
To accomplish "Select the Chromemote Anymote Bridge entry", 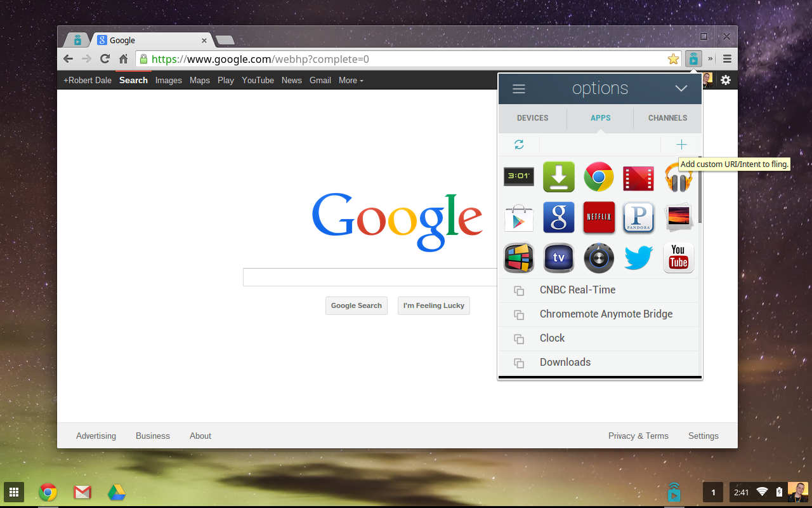I will [x=598, y=314].
